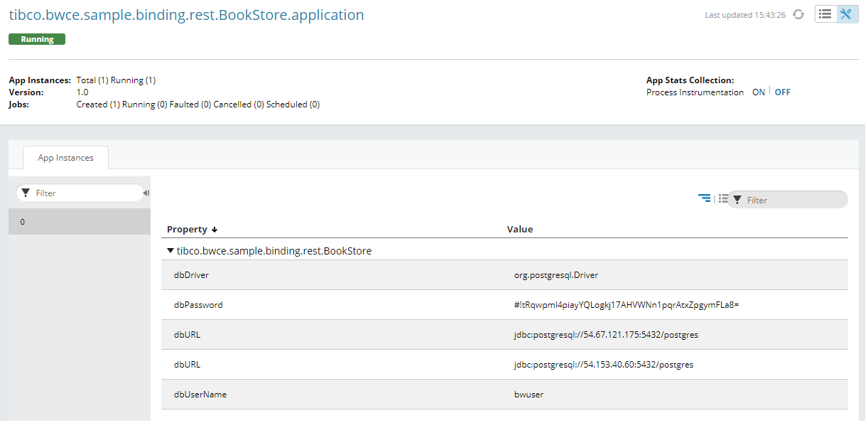
Task: Collapse the left instances panel arrow
Action: (146, 193)
